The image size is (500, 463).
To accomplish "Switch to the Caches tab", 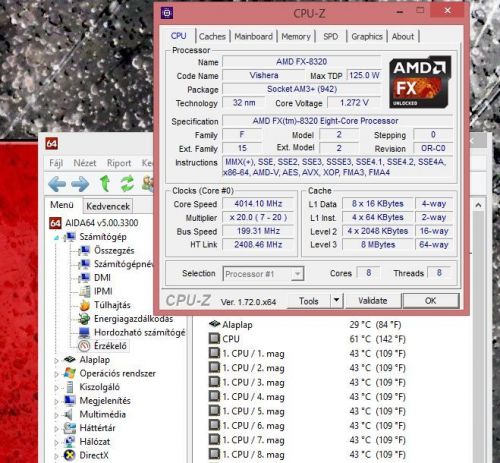I will (212, 36).
